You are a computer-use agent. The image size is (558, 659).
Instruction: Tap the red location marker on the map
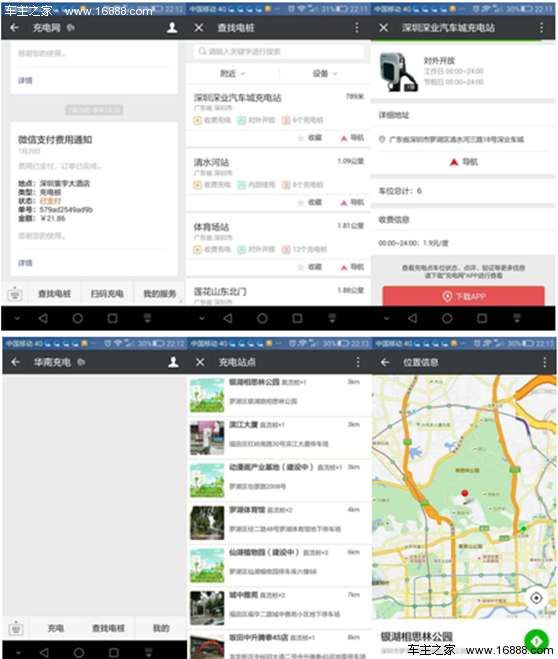(x=464, y=493)
